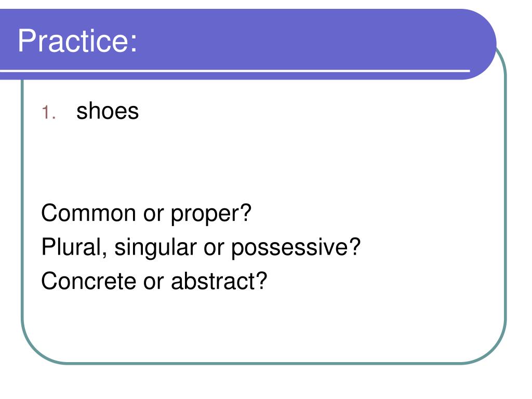Select the word "possessive?"
The width and height of the screenshot is (532, 399).
coord(296,247)
